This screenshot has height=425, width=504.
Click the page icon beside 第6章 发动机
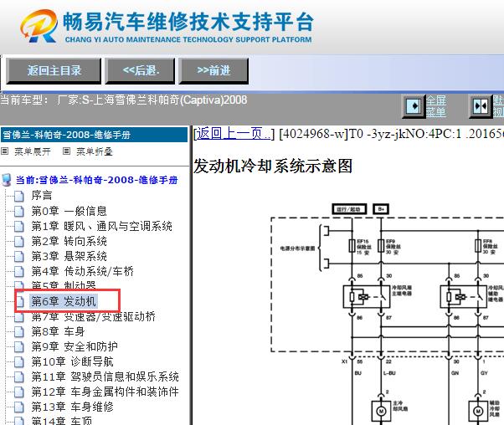(x=20, y=302)
